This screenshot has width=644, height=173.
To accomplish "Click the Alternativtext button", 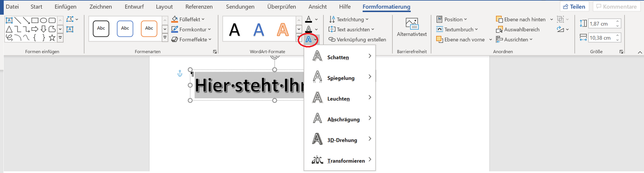I will click(x=412, y=27).
